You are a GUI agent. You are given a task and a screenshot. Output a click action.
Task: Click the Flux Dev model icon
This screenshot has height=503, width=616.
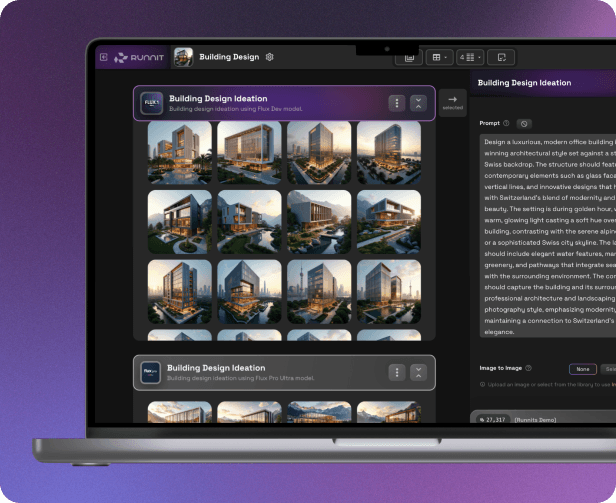[152, 103]
